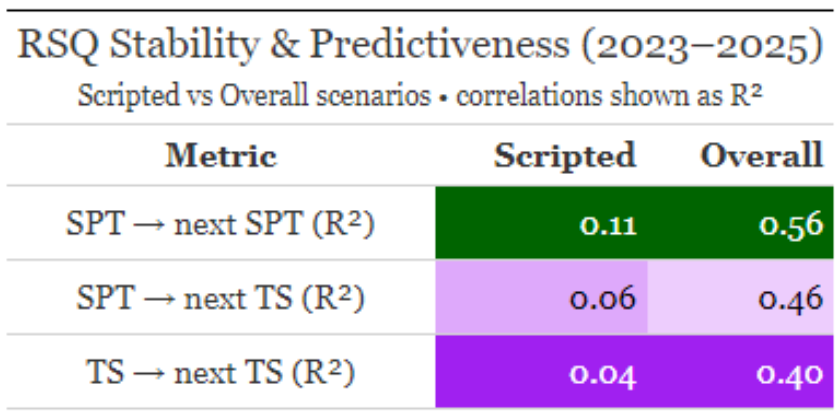Select the Scripted column header
This screenshot has height=413, width=837.
point(564,155)
